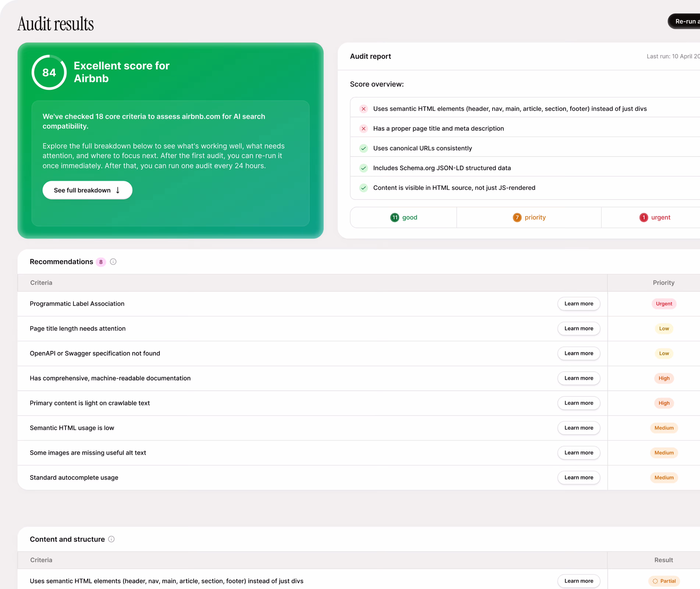Open the Content and structure info icon

pyautogui.click(x=111, y=539)
